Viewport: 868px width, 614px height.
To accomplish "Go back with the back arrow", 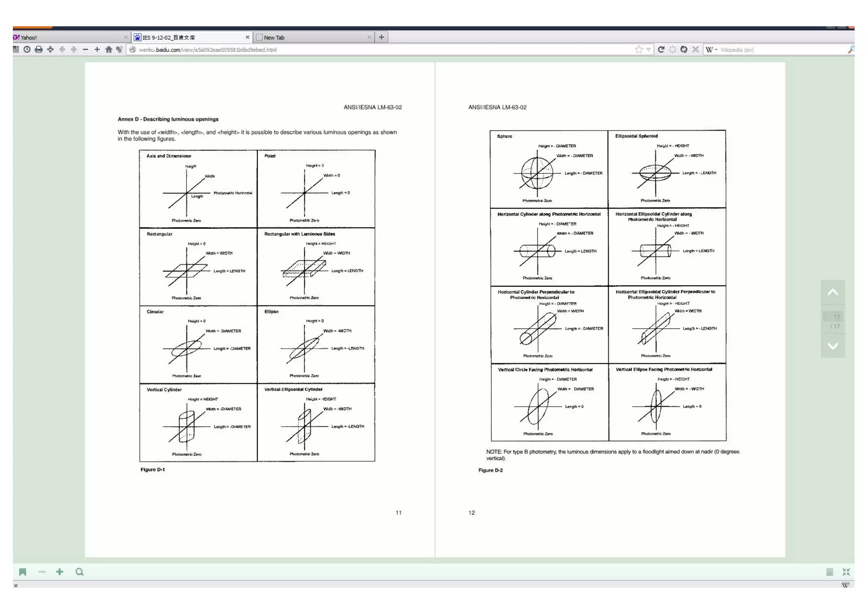I will pyautogui.click(x=62, y=50).
